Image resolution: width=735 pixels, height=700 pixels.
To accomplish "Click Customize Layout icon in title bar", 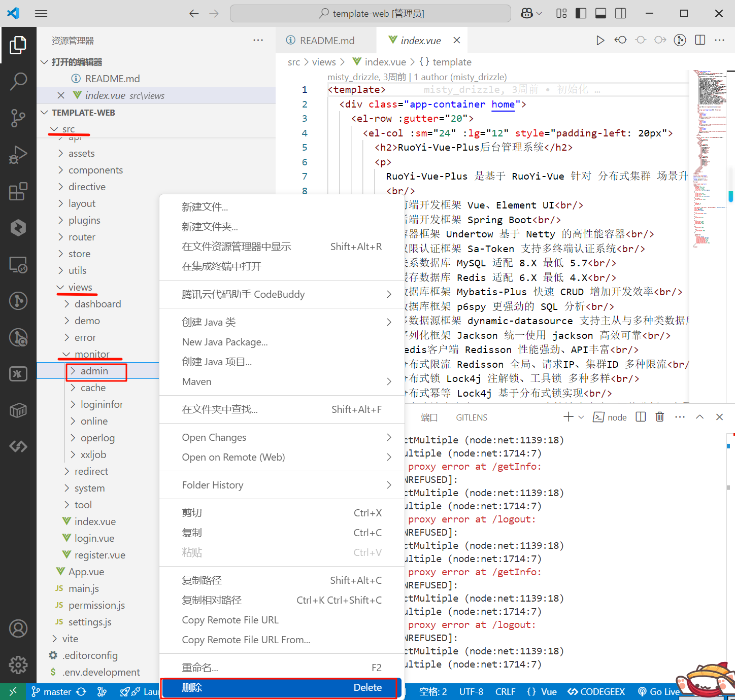I will coord(561,14).
